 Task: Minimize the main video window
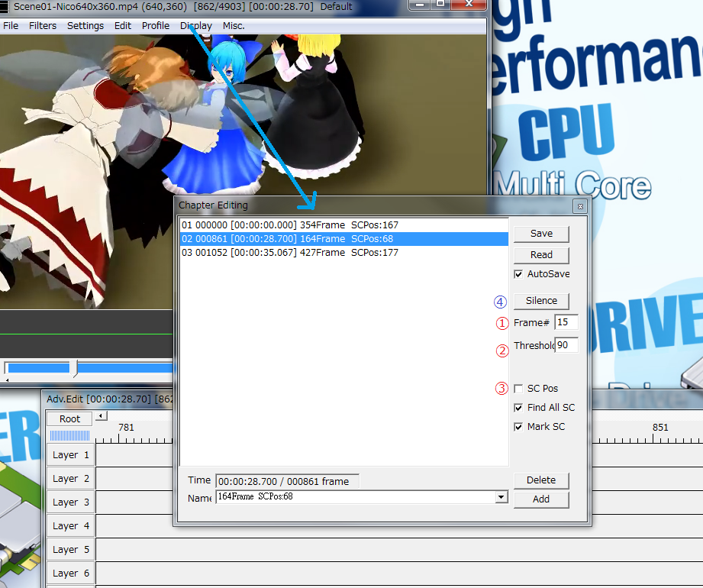420,5
